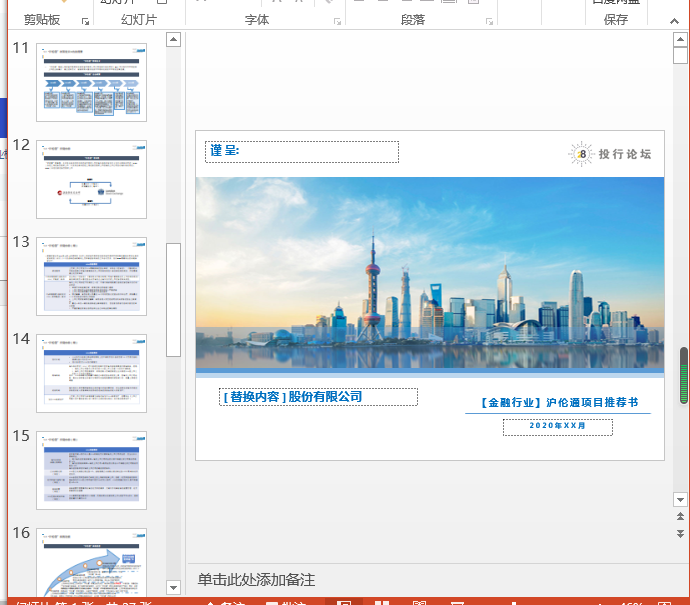Select slide 11 thumbnail
The image size is (690, 605).
coord(92,82)
